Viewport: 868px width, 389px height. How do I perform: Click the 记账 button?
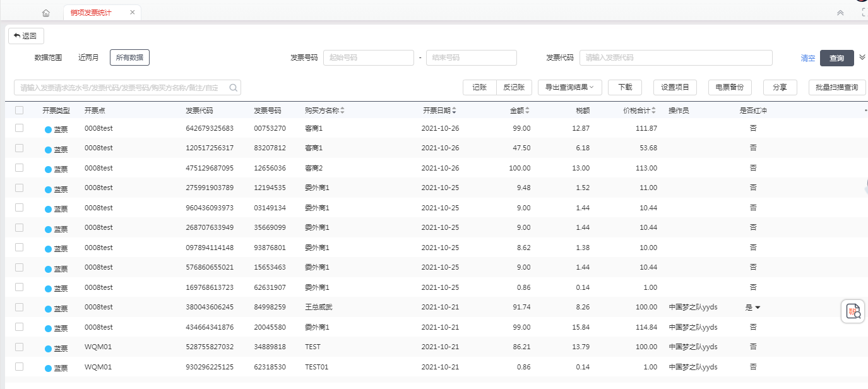pyautogui.click(x=480, y=88)
